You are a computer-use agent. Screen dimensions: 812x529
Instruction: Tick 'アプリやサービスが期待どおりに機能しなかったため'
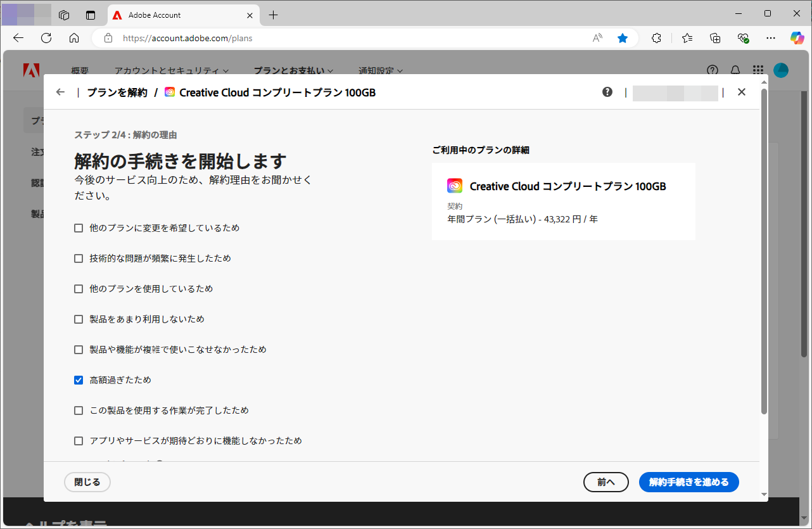click(79, 441)
